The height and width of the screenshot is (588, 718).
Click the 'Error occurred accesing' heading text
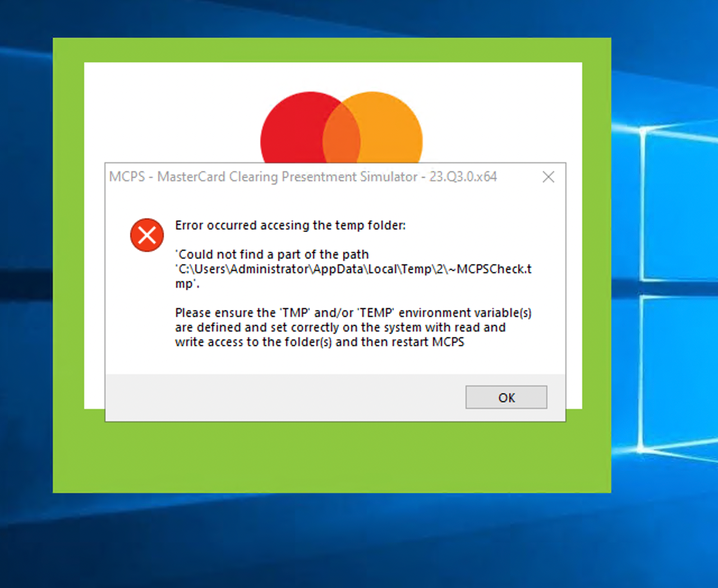click(x=291, y=225)
